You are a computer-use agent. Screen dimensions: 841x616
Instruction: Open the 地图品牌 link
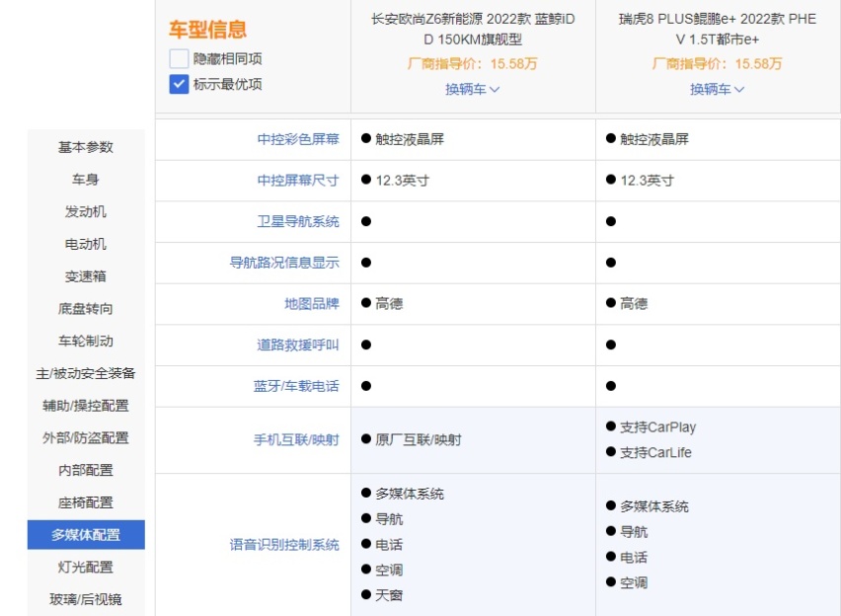pos(312,304)
